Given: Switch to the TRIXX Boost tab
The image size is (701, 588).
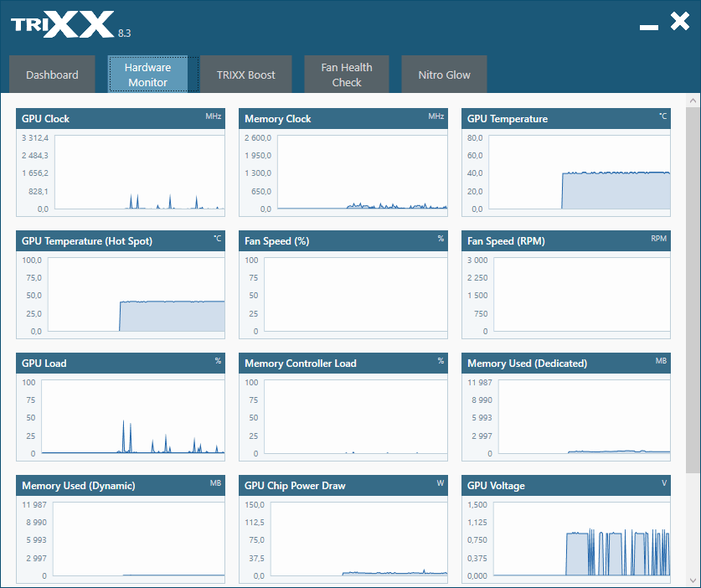Looking at the screenshot, I should 245,75.
